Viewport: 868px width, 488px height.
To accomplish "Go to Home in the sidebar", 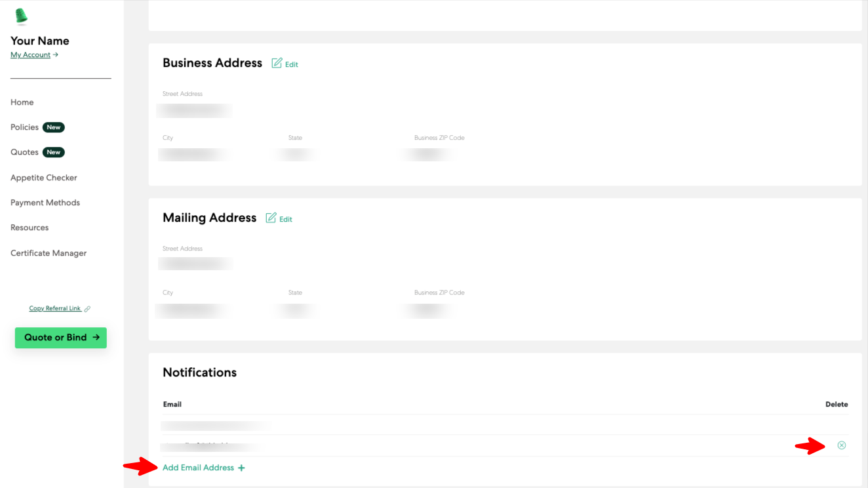I will tap(22, 102).
